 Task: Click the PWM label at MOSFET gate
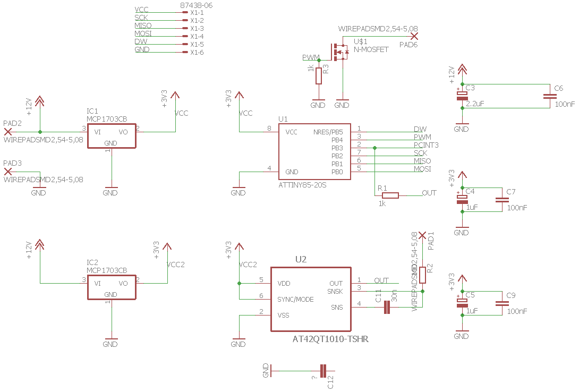(311, 57)
